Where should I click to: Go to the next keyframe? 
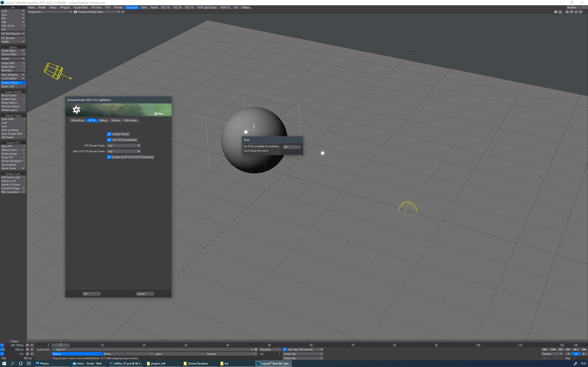tap(576, 350)
